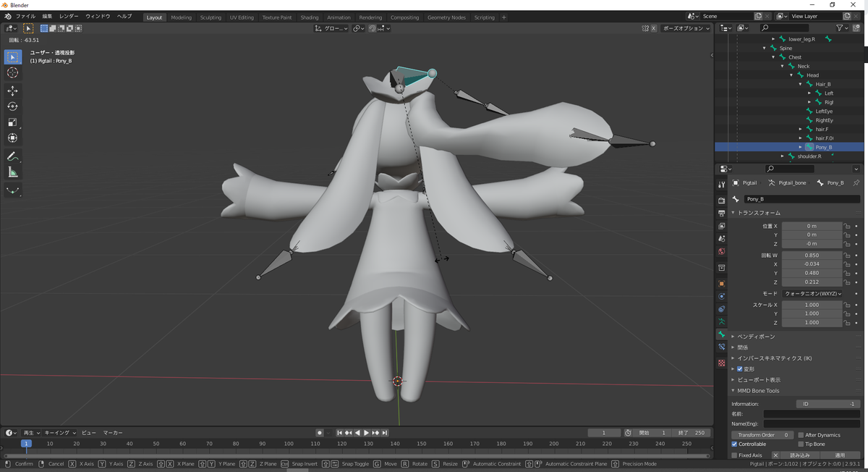
Task: Open the orange Object properties tab
Action: [x=721, y=283]
